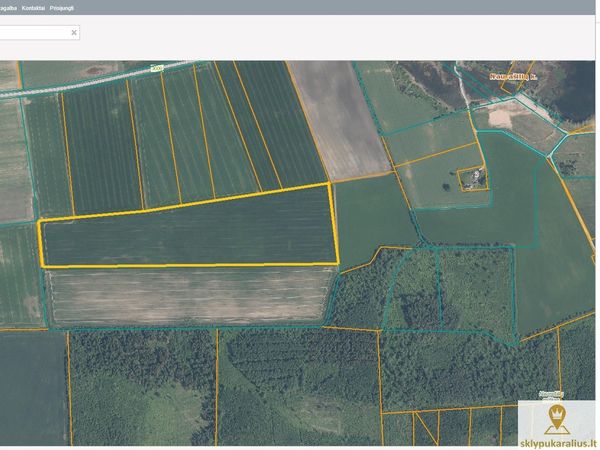Click the pale bare field below highlighted parcel

(190, 295)
